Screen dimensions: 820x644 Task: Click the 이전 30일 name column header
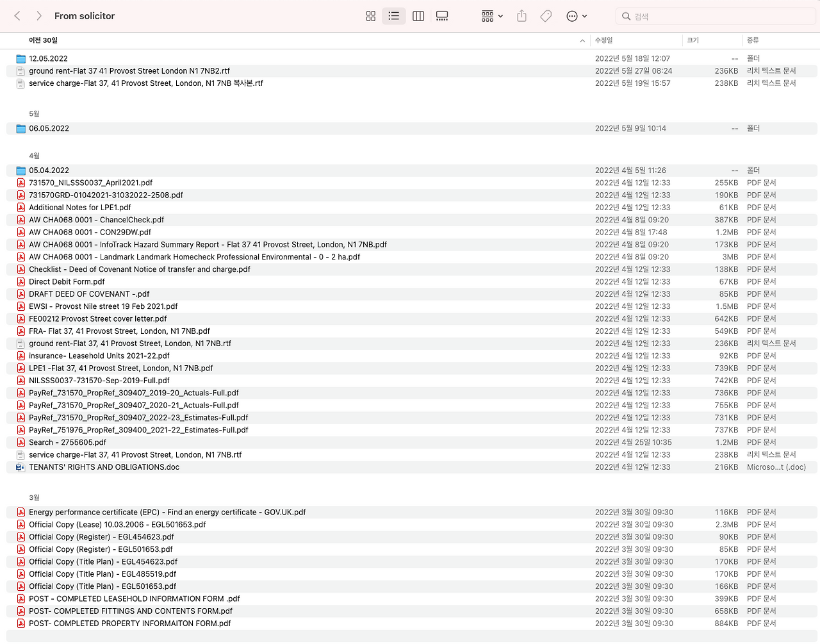coord(43,40)
